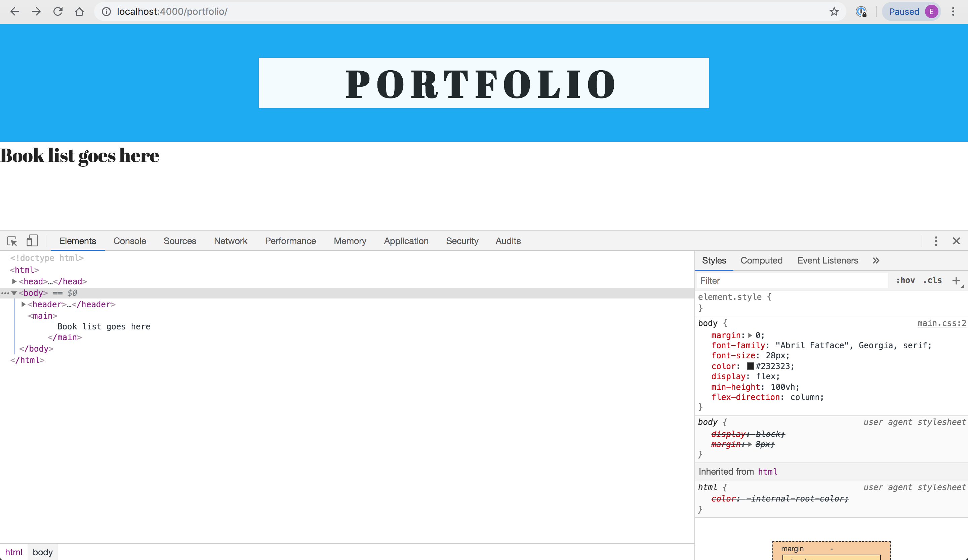Open the Audits tab
The height and width of the screenshot is (560, 968).
coord(508,241)
